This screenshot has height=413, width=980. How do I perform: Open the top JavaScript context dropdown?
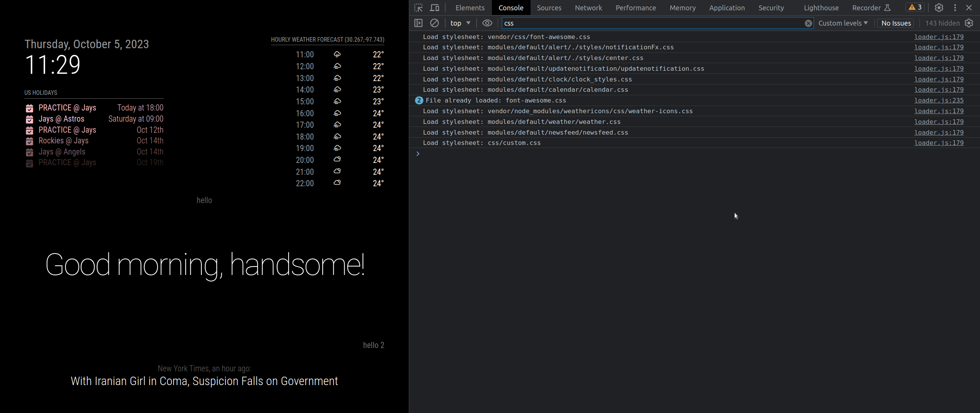[461, 23]
